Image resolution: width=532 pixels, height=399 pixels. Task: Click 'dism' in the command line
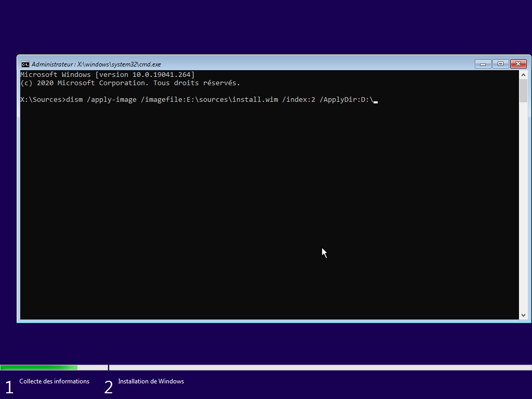point(74,100)
